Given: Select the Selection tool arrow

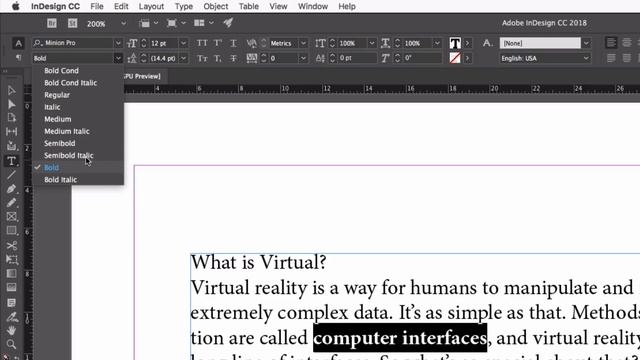Looking at the screenshot, I should [x=11, y=91].
